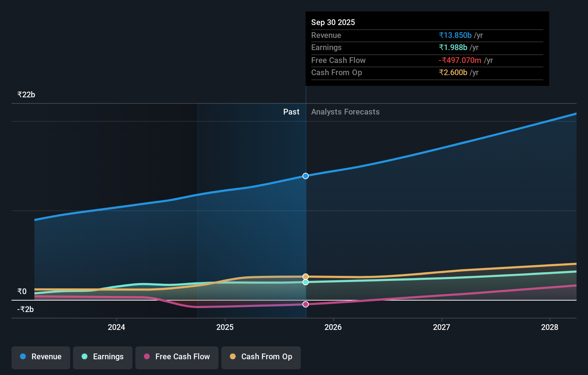Click the pink Free Cash Flow legend dot

[x=147, y=357]
